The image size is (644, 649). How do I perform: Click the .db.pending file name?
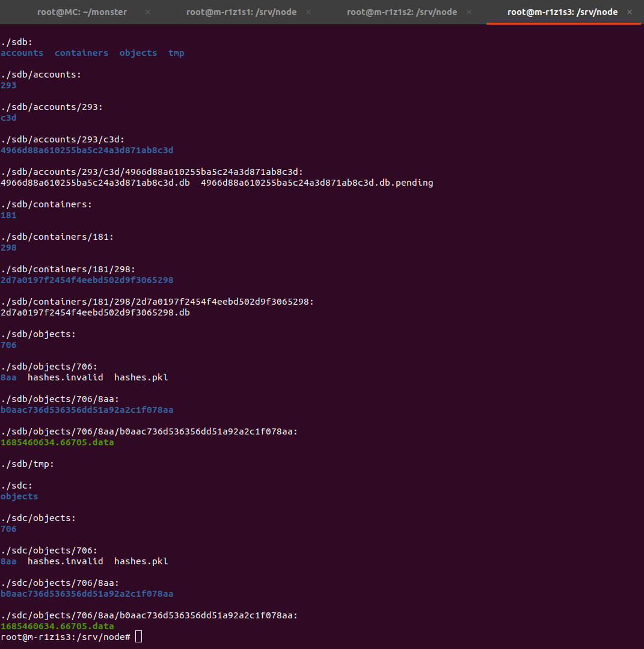click(x=317, y=183)
